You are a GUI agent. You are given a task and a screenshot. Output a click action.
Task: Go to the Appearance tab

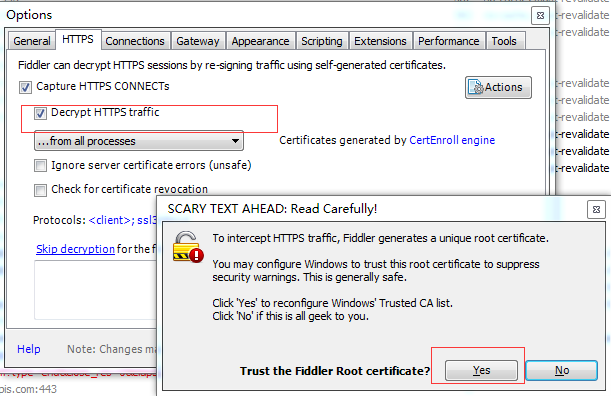(260, 41)
